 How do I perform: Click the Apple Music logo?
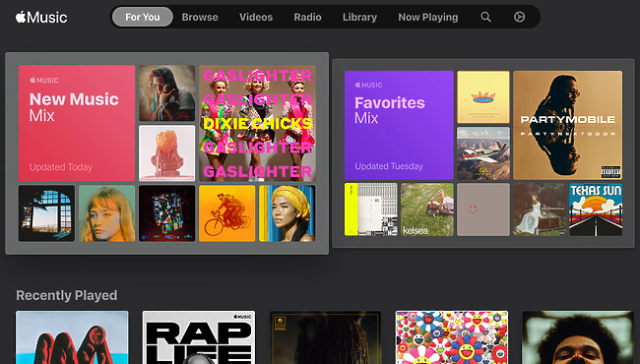point(41,17)
